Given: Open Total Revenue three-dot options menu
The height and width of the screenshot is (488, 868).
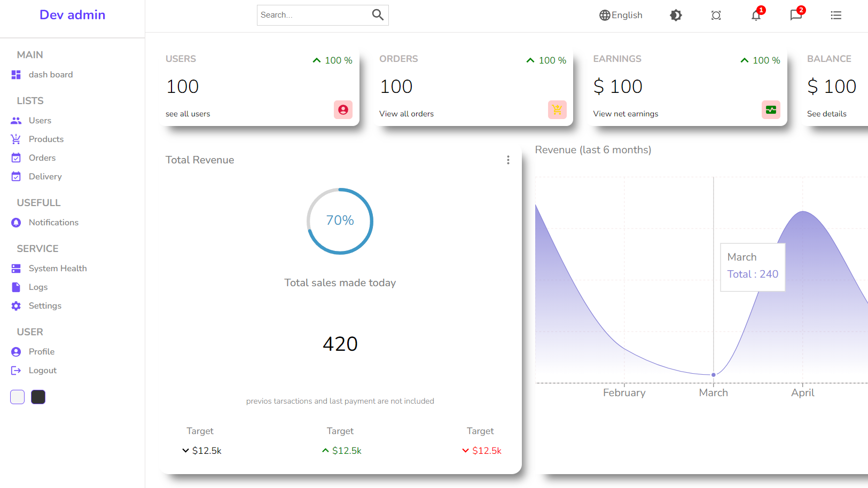Looking at the screenshot, I should pos(508,160).
